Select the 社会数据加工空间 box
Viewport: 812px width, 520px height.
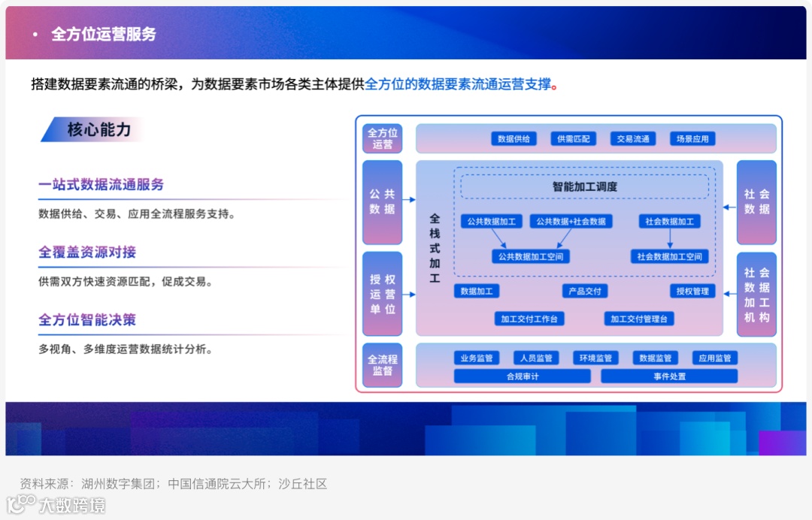point(670,257)
